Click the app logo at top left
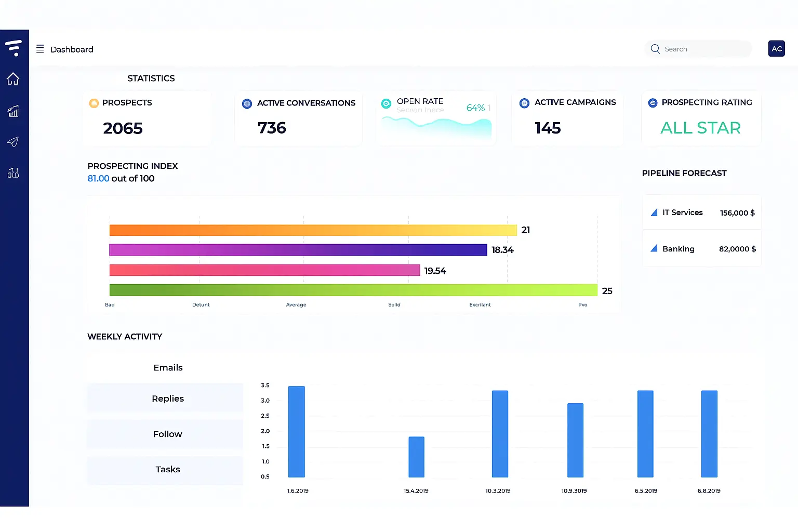Screen dimensions: 798x532 point(14,47)
